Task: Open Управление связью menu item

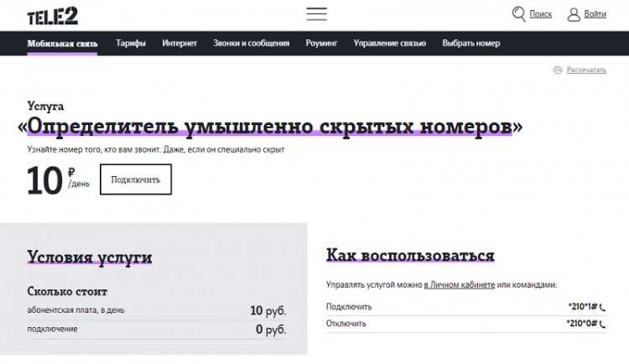Action: (x=389, y=43)
